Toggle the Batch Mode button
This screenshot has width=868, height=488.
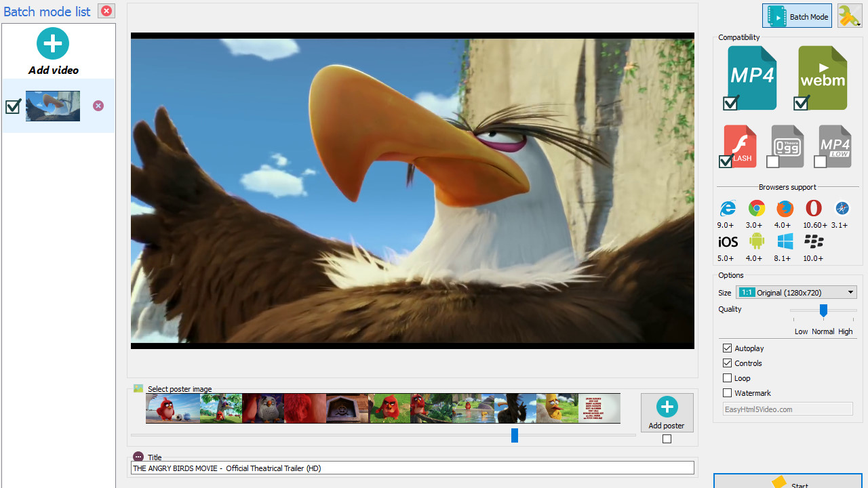click(x=797, y=16)
